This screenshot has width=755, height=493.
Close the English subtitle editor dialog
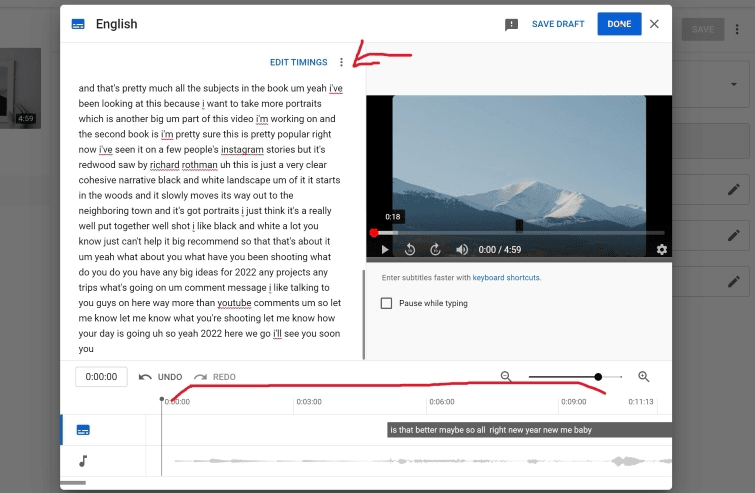coord(654,24)
